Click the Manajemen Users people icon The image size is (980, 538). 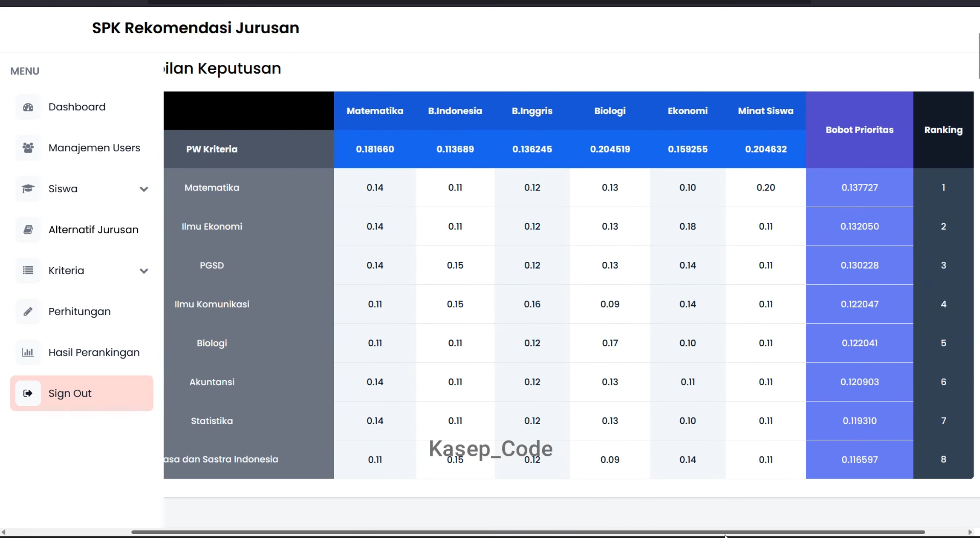(x=28, y=148)
